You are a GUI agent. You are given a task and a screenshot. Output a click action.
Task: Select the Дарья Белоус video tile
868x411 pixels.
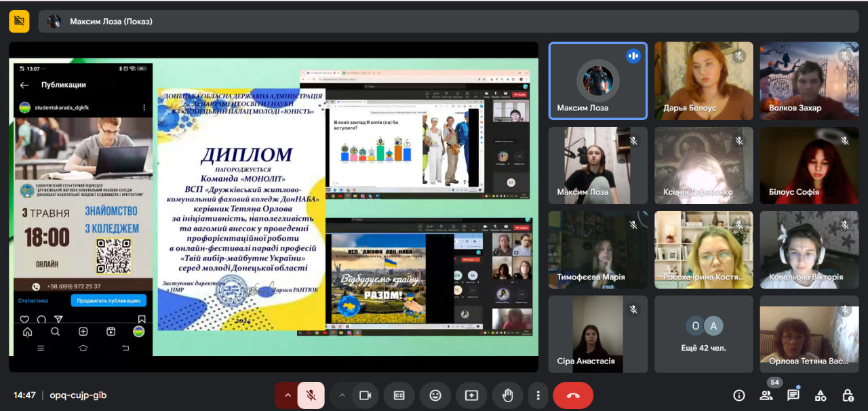(704, 81)
